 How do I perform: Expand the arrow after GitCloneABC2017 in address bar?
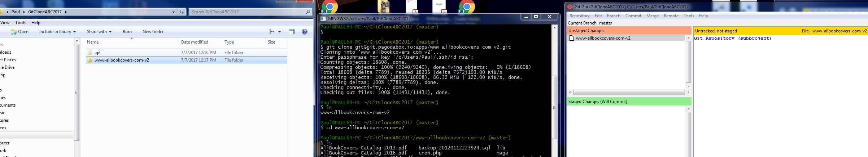66,12
